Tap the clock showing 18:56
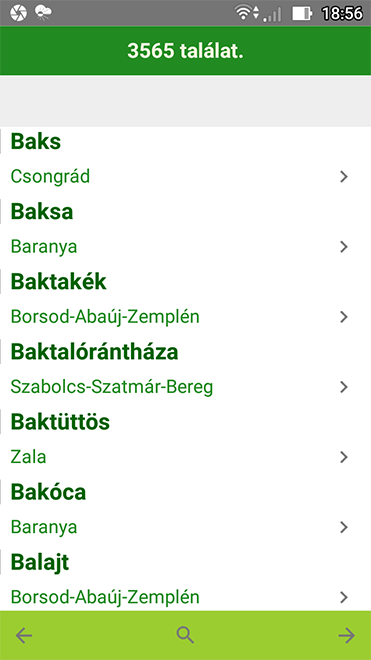 coord(342,13)
